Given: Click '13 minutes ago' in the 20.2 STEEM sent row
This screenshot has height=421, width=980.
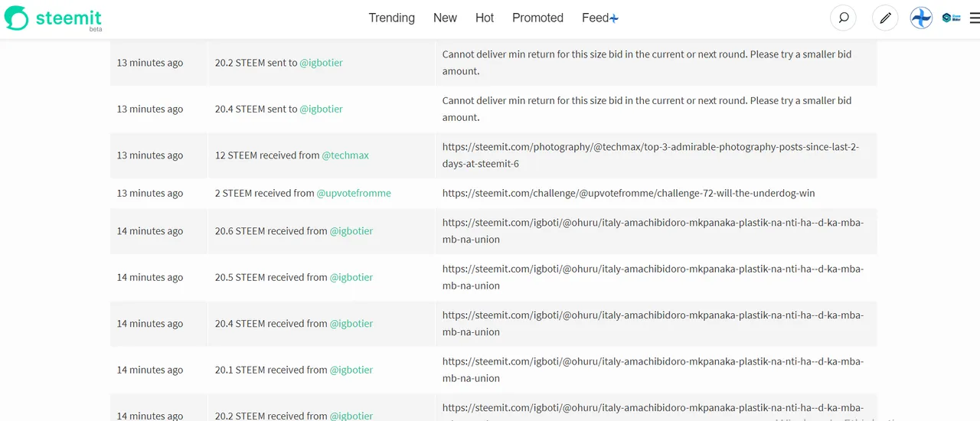Looking at the screenshot, I should click(150, 63).
